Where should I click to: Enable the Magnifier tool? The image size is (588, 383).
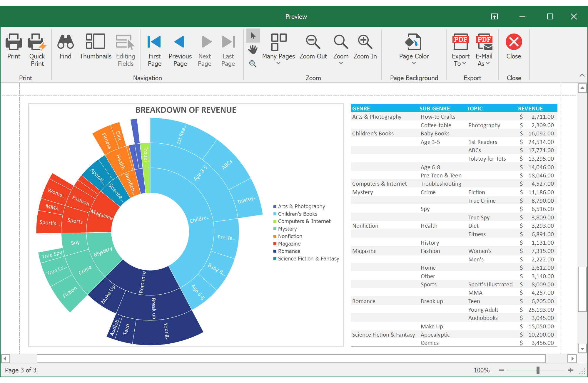coord(253,64)
